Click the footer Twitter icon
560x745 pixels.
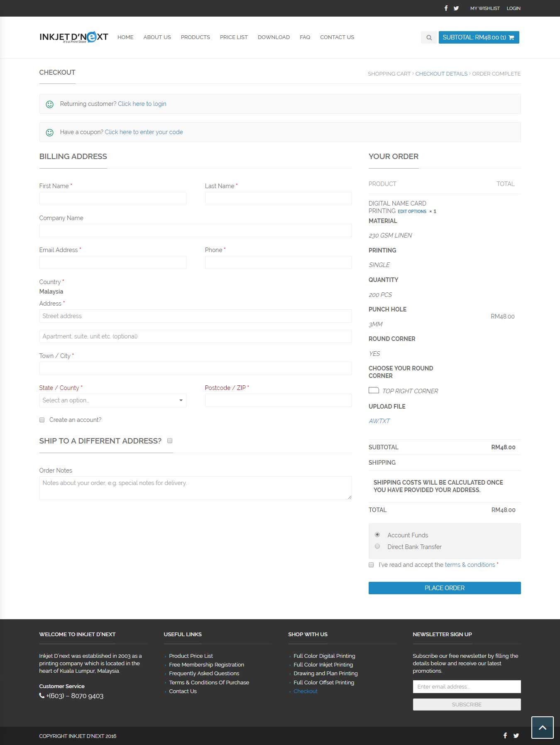[x=516, y=735]
